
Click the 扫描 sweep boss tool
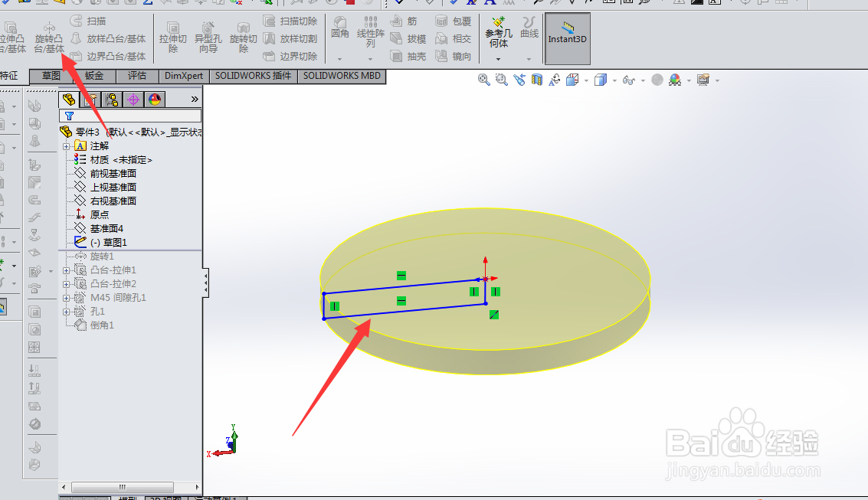point(88,21)
